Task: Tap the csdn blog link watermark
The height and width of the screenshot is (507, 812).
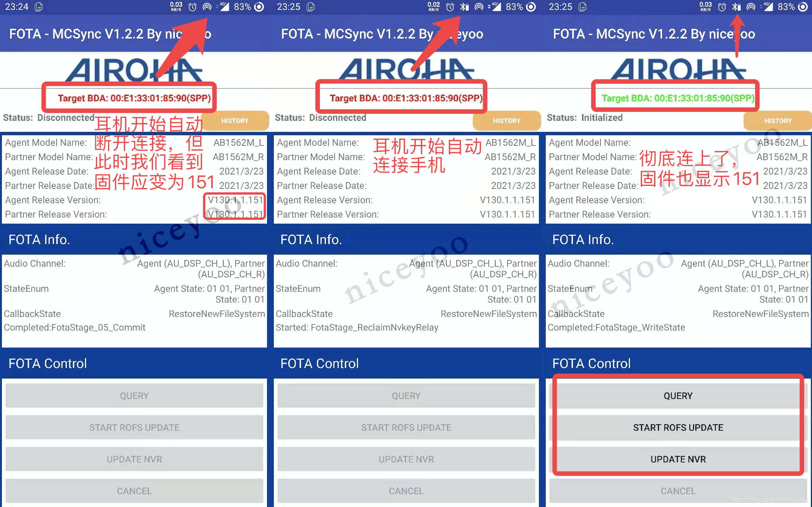Action: 769,500
